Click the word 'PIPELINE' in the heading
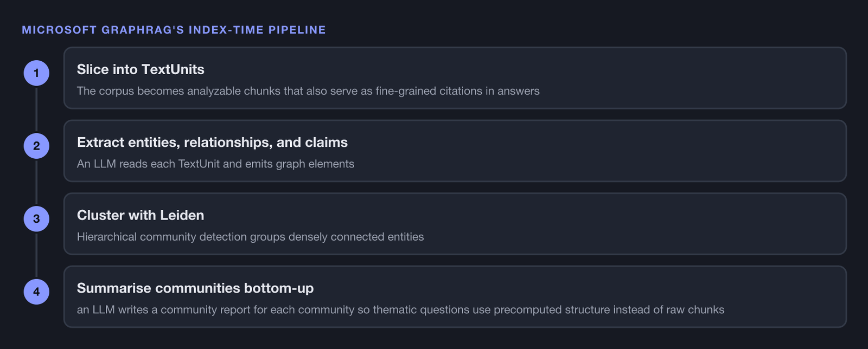 tap(297, 30)
